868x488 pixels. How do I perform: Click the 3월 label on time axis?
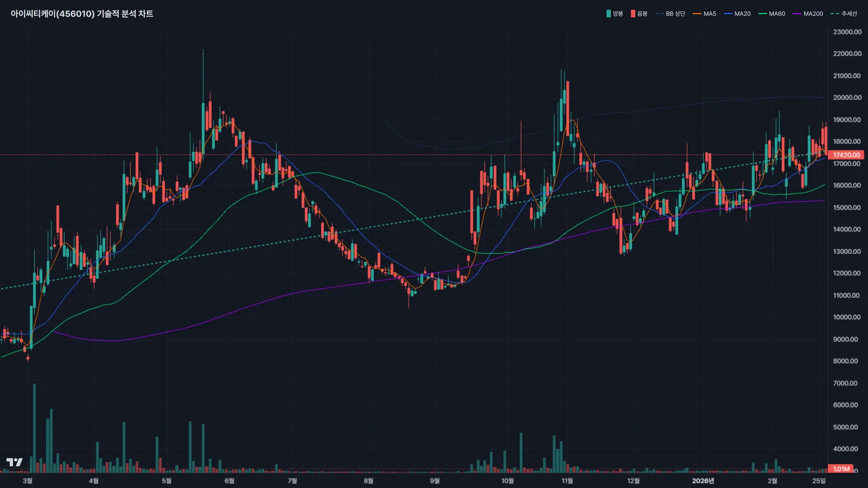point(28,481)
